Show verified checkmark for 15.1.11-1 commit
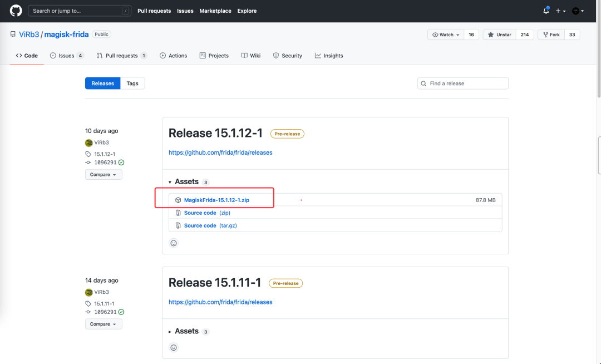Screen dimensions: 601x364 click(121, 312)
